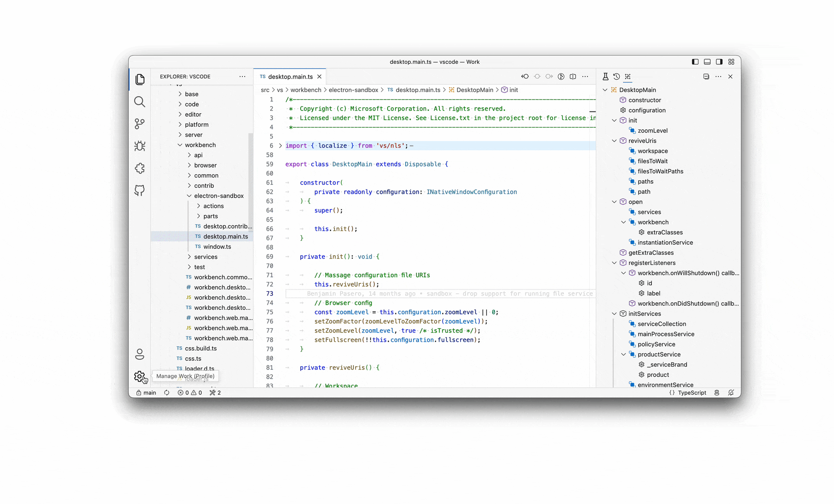Open the Accounts icon above the settings gear

tap(140, 354)
